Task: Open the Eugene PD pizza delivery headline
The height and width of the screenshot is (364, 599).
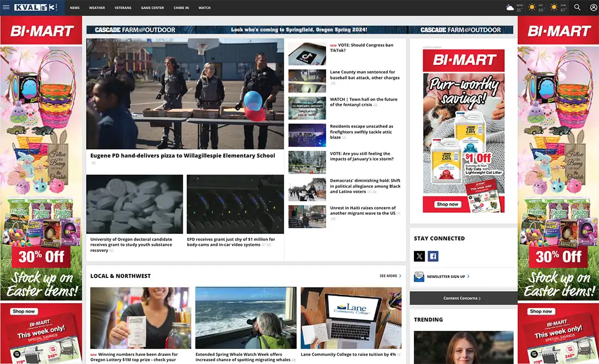Action: (x=182, y=156)
